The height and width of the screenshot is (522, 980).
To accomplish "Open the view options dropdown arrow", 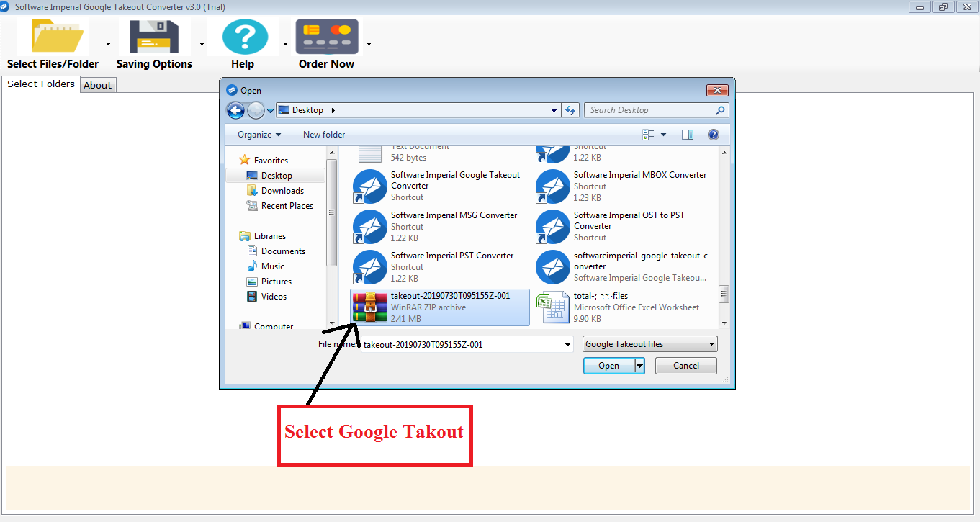I will (x=663, y=135).
